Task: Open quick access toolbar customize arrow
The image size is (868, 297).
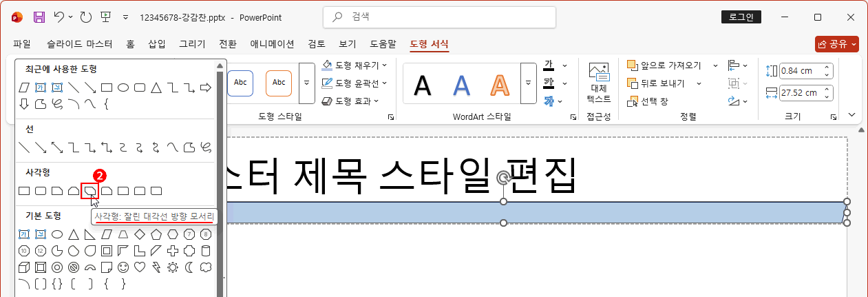Action: 125,17
